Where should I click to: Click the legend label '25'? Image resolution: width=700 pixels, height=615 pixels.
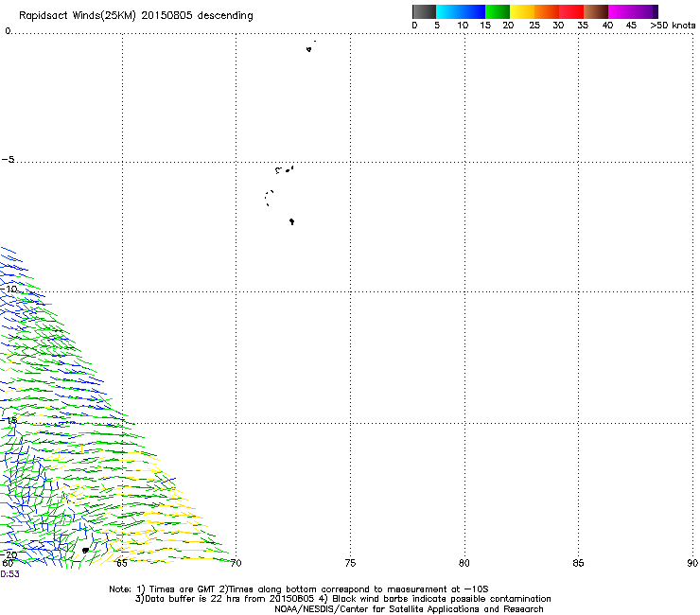(x=534, y=26)
